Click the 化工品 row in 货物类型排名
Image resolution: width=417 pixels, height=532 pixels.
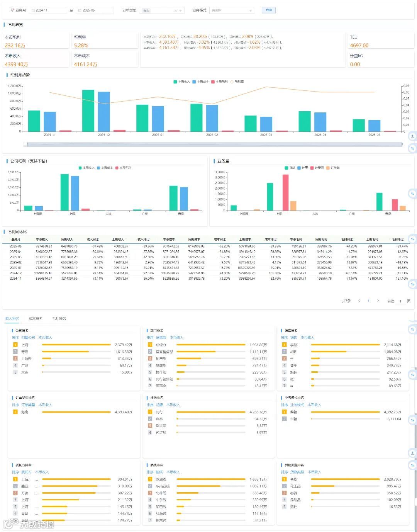tap(342, 486)
